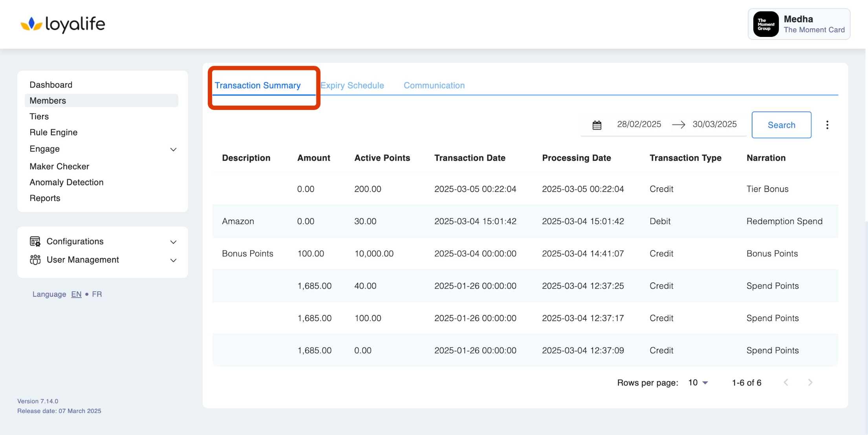Click the start date 28/02/2025 field
Image resolution: width=868 pixels, height=435 pixels.
[639, 124]
